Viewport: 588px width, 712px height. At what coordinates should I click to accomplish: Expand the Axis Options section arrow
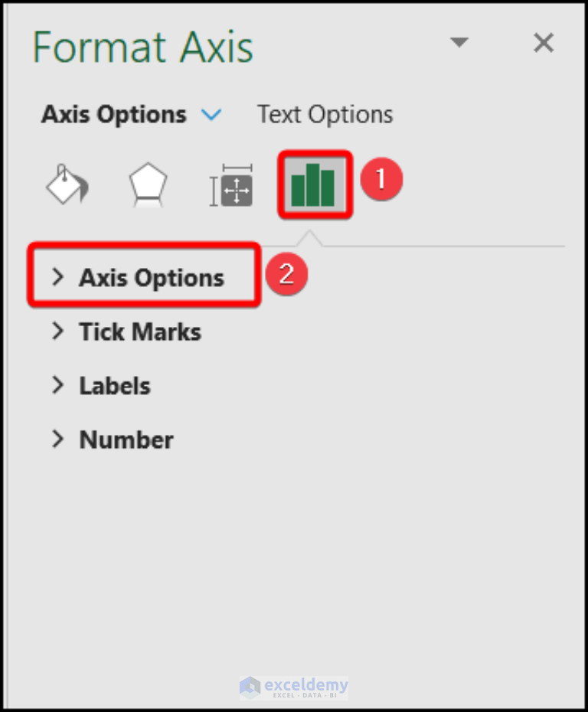[57, 276]
